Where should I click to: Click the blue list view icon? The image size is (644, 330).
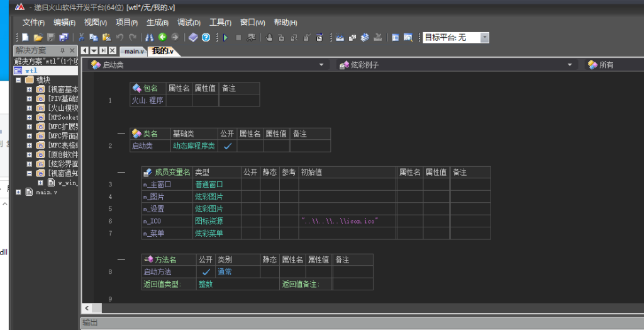pos(396,37)
